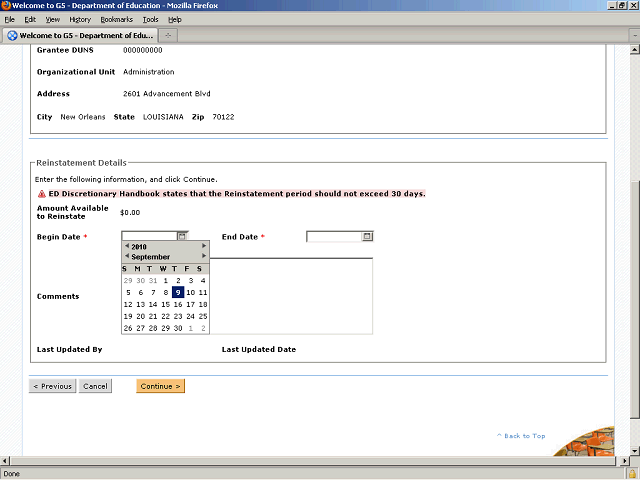Follow the Back to Top link
This screenshot has height=480, width=640.
(x=521, y=436)
